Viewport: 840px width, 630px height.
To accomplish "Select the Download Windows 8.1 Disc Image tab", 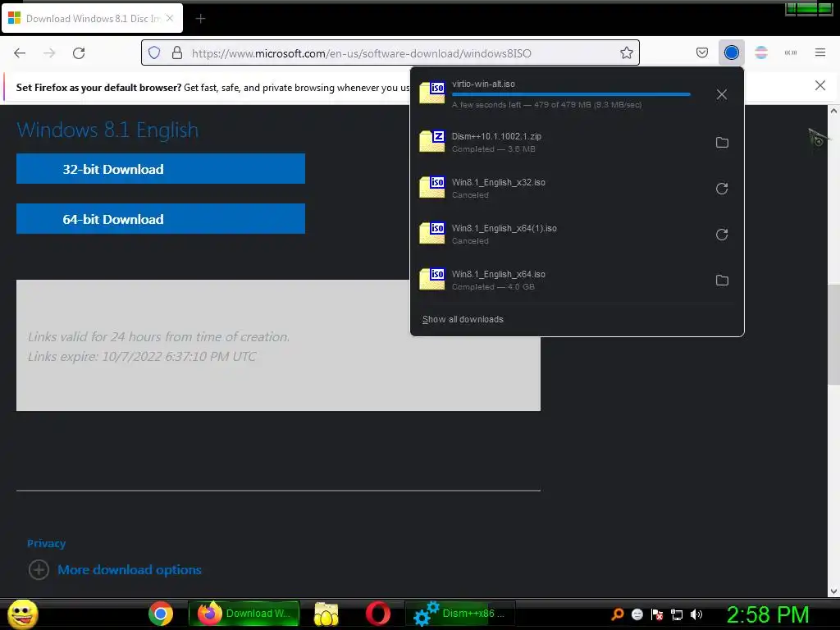I will 92,18.
